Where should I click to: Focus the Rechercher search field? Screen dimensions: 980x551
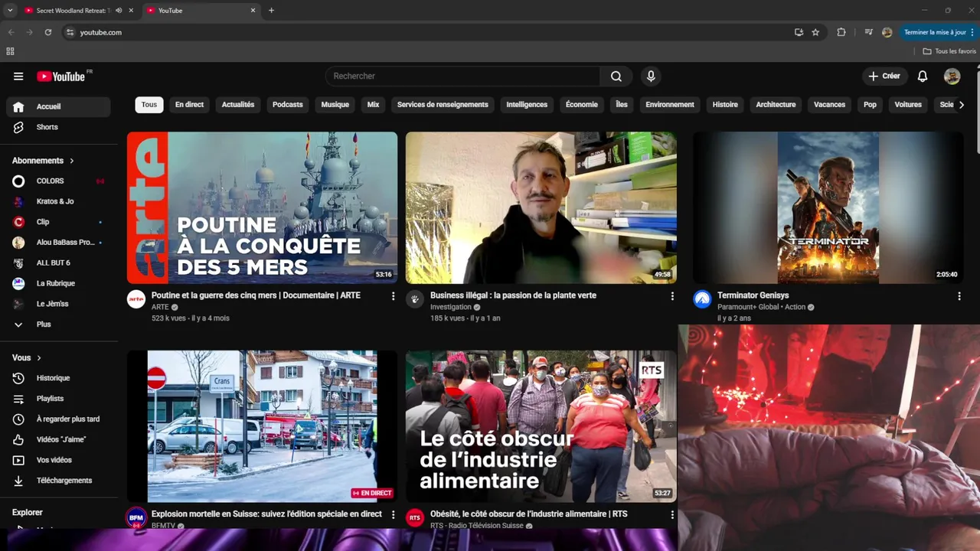(463, 76)
